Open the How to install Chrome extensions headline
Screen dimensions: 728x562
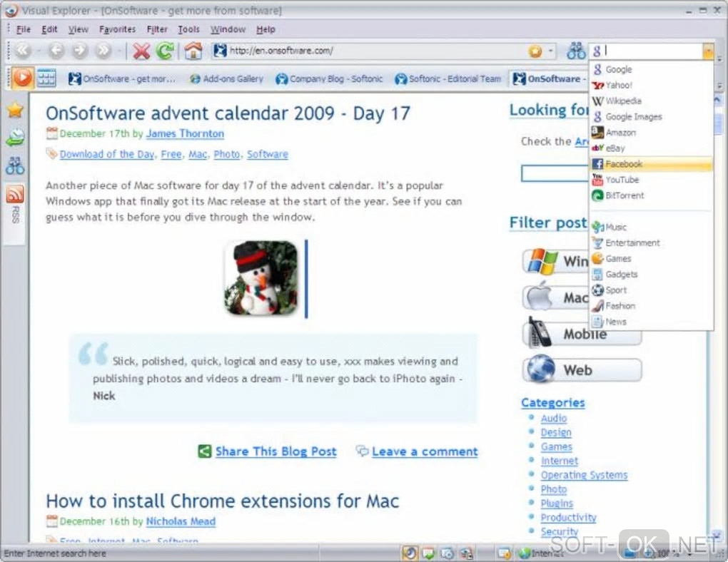coord(223,501)
